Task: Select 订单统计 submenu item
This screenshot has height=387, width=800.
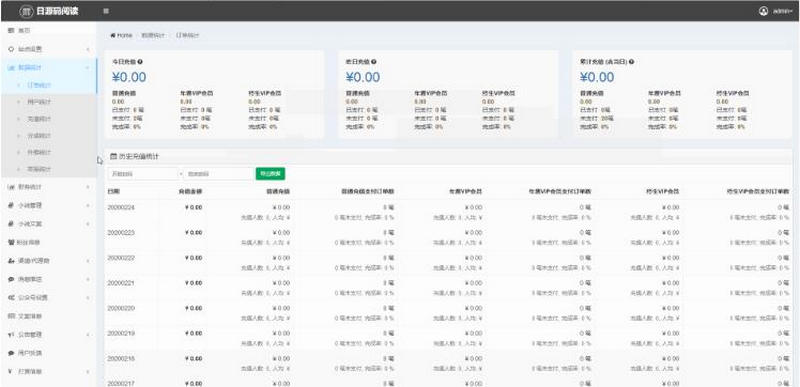Action: [x=39, y=85]
